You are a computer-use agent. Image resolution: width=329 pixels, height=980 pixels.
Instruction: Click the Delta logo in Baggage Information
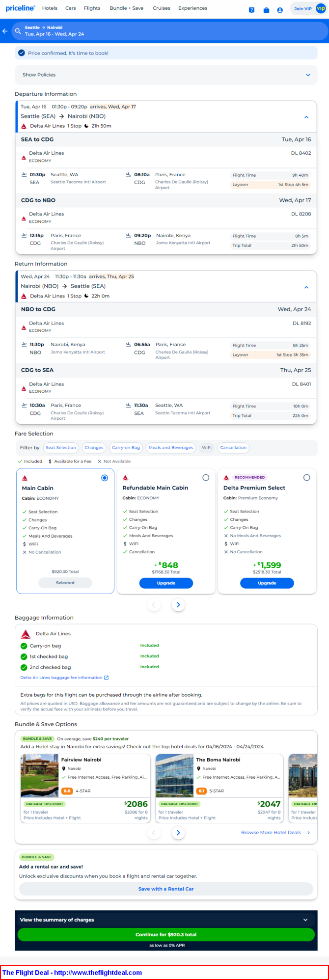26,634
